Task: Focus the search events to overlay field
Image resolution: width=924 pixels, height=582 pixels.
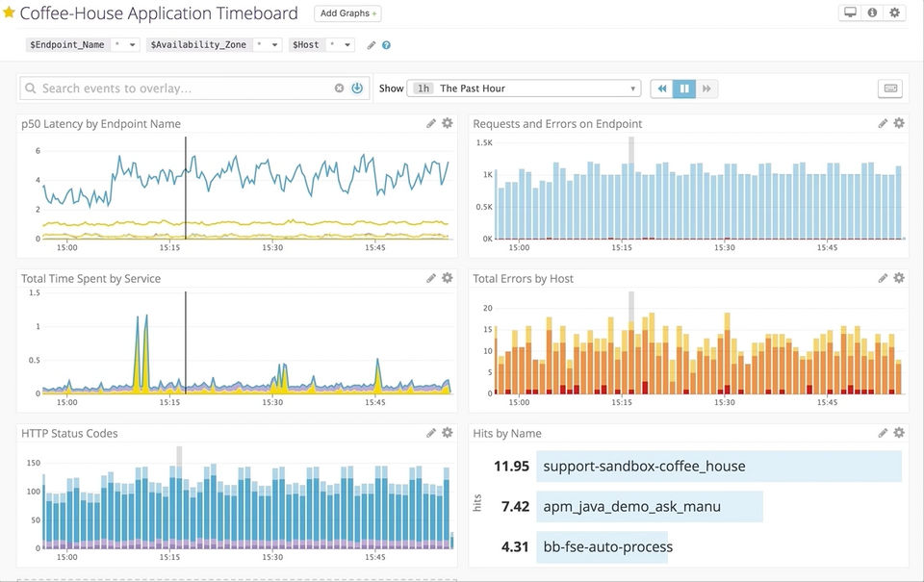Action: pos(183,89)
